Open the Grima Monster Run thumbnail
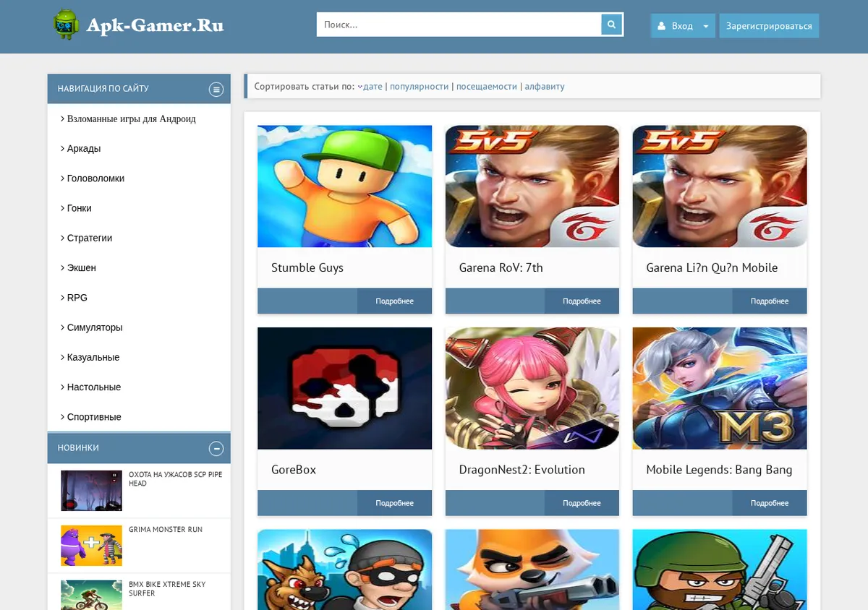Image resolution: width=868 pixels, height=610 pixels. click(x=91, y=546)
